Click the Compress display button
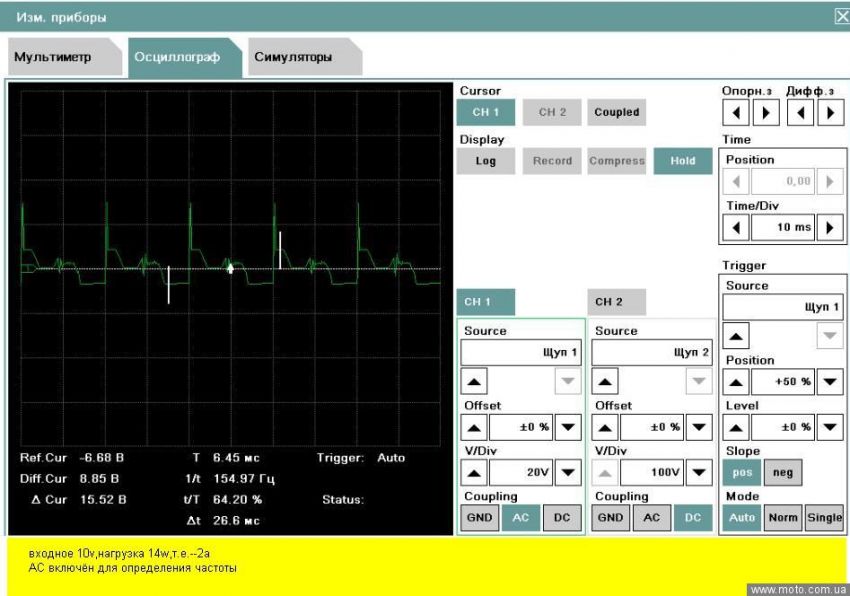This screenshot has width=850, height=596. point(616,161)
